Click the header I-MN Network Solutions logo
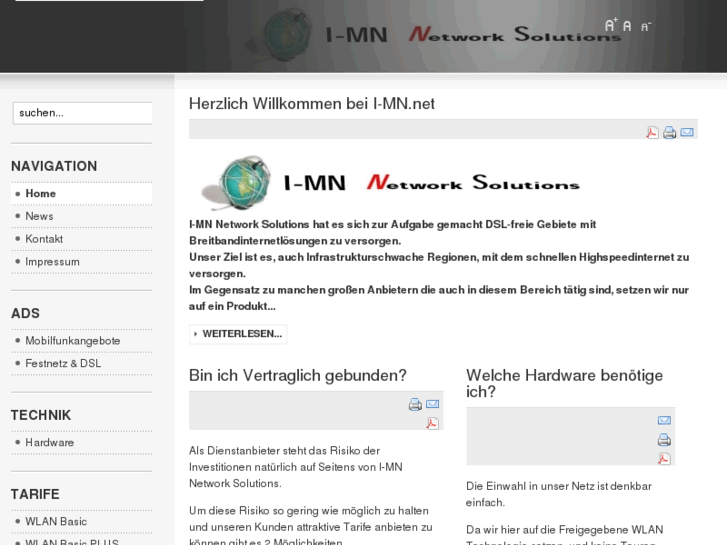The height and width of the screenshot is (545, 727). [434, 35]
